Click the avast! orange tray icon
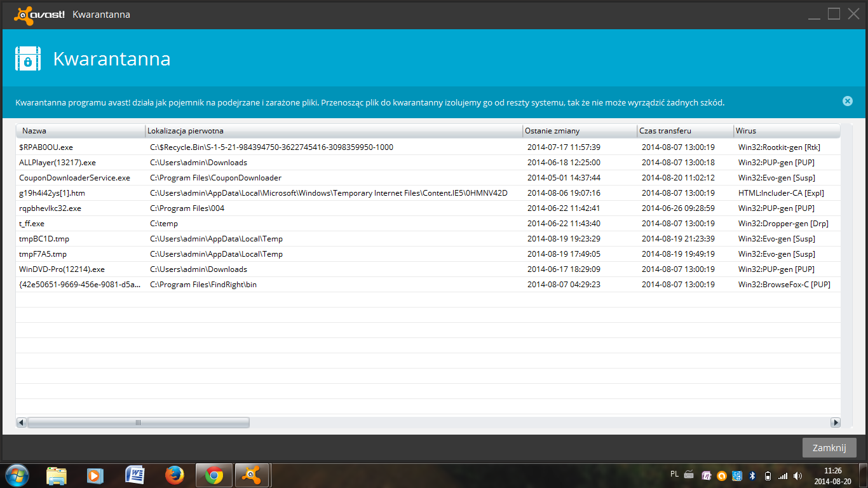This screenshot has height=488, width=868. [x=721, y=475]
